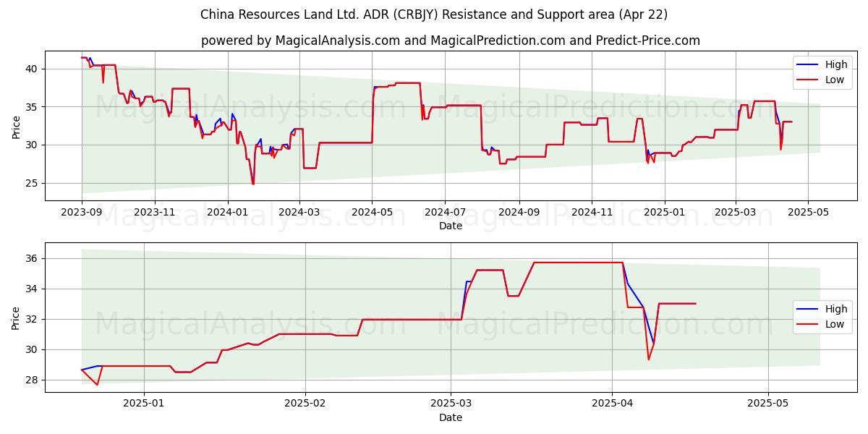Click the 'Low' legend entry in top chart
Screen dimensions: 868x434
[x=835, y=80]
